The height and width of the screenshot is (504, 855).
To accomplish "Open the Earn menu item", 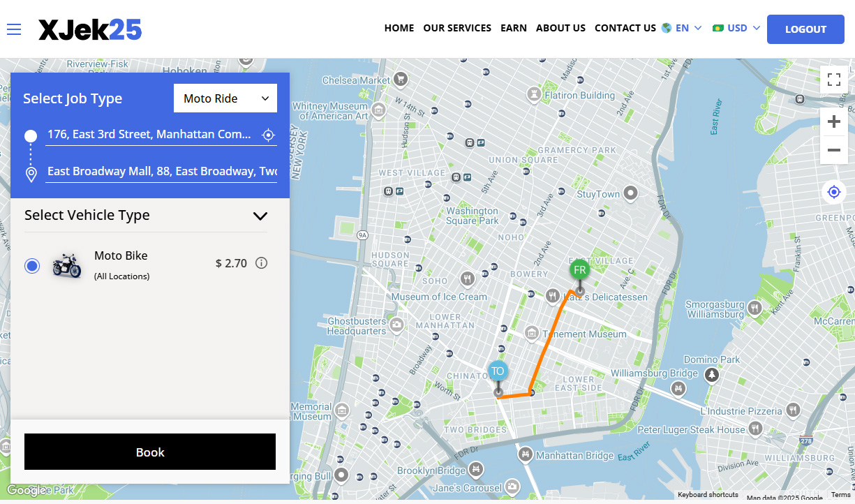I will coord(514,29).
